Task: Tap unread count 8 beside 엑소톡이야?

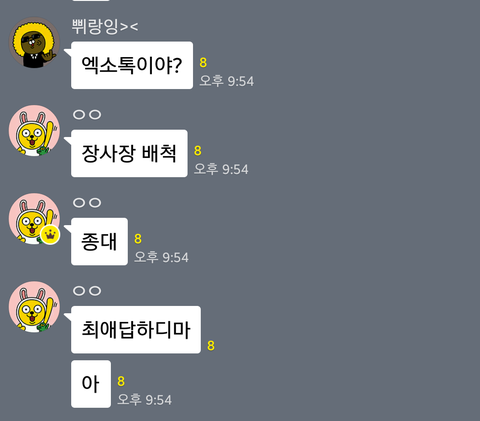Action: pyautogui.click(x=203, y=62)
